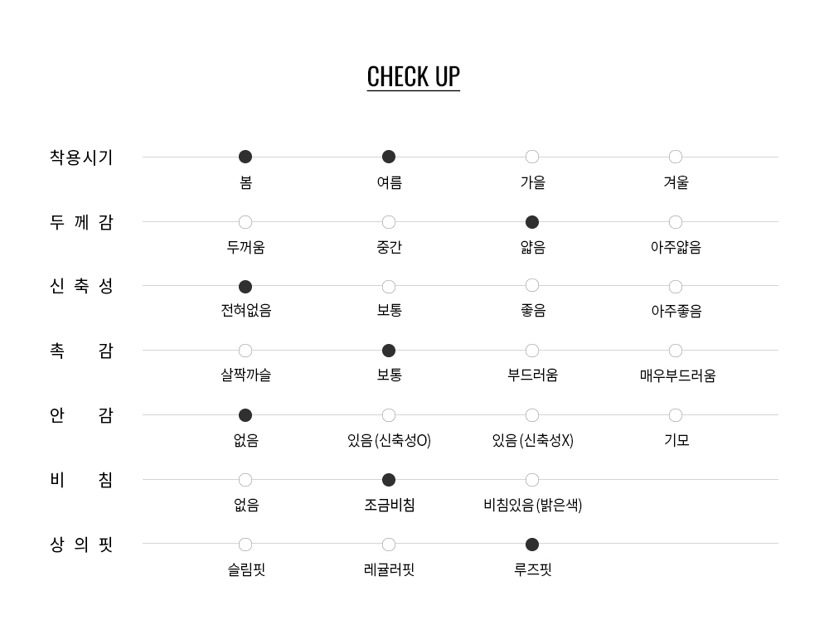Choose 좋음 elasticity radio circle
This screenshot has width=829, height=644.
coord(532,286)
